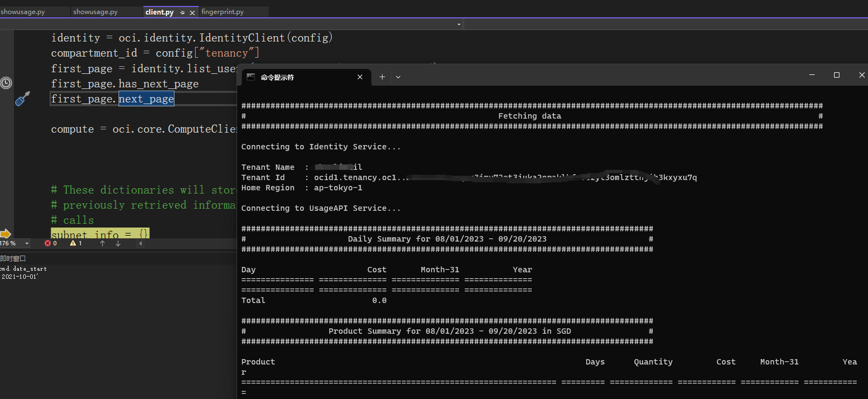Switch to the client.py editor tab

pyautogui.click(x=159, y=12)
